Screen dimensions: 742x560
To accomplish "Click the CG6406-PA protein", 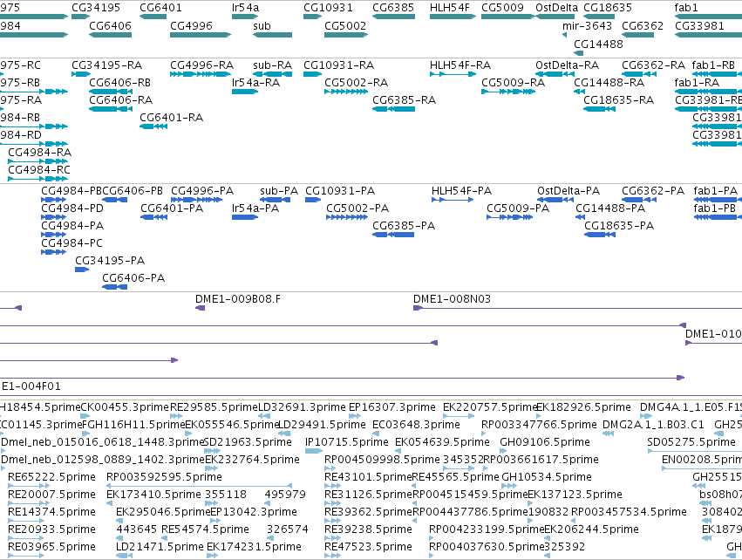I will [114, 287].
